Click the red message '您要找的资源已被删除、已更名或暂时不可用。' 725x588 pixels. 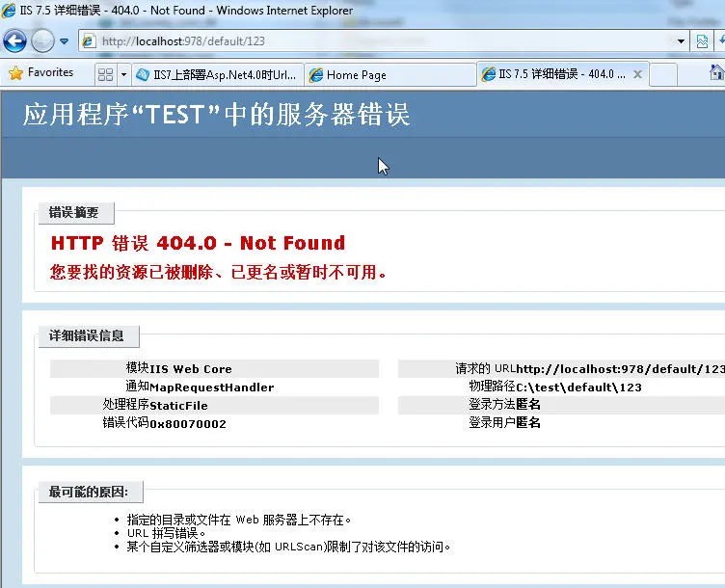pos(218,272)
